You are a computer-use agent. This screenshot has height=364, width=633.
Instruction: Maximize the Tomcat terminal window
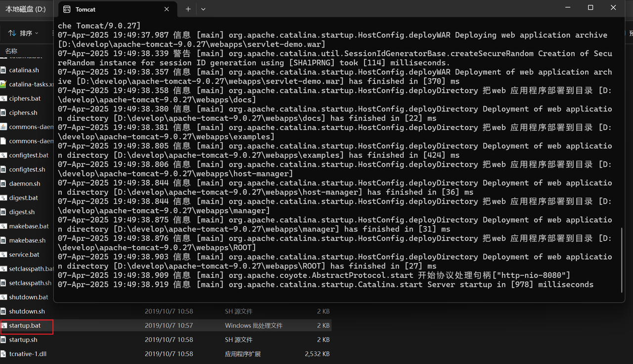click(x=590, y=8)
